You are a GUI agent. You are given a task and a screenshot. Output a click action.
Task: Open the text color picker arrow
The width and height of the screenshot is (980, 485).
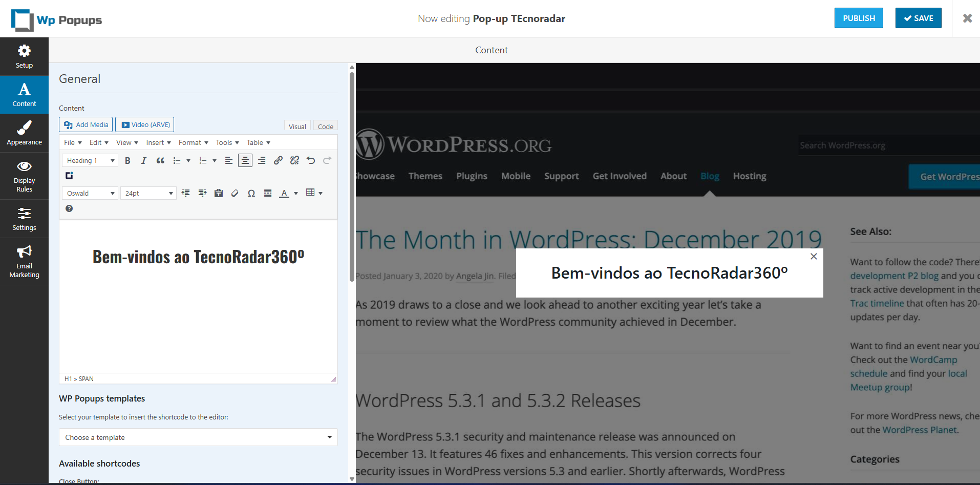[296, 194]
